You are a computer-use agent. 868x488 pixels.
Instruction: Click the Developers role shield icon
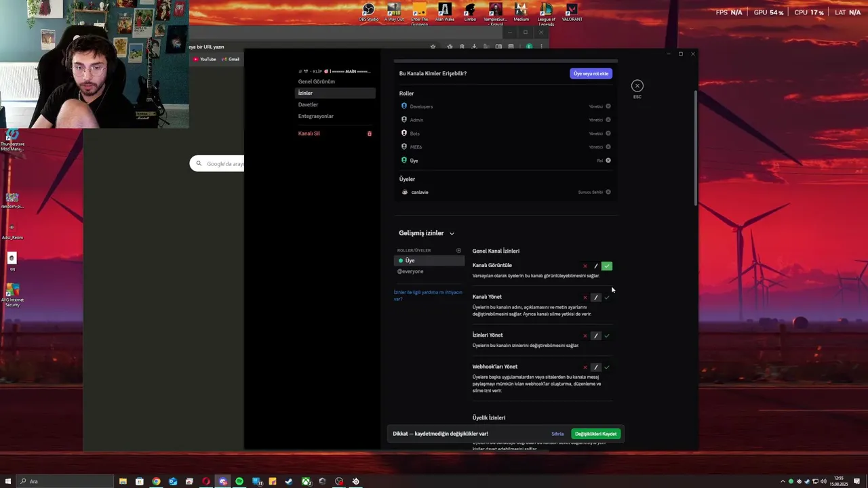[404, 106]
